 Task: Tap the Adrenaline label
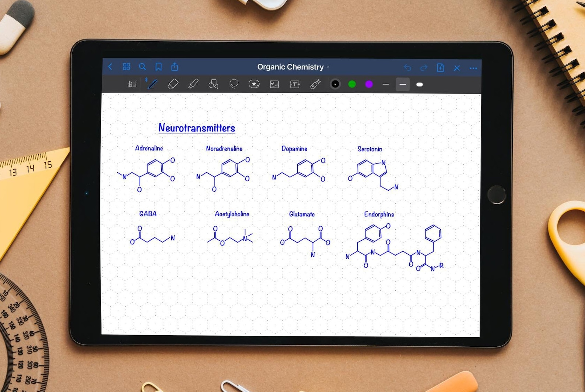pos(149,148)
